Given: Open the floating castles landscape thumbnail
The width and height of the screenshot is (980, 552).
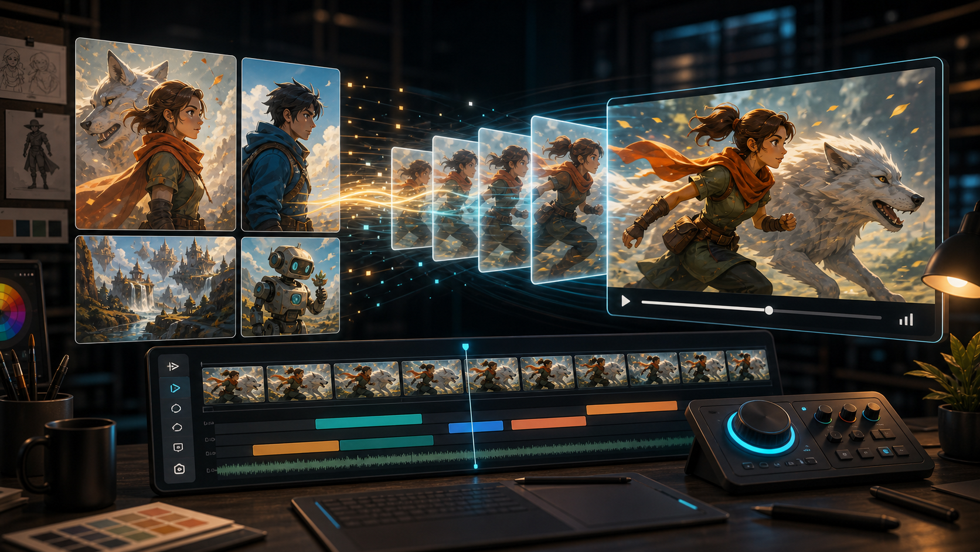Looking at the screenshot, I should click(x=155, y=289).
